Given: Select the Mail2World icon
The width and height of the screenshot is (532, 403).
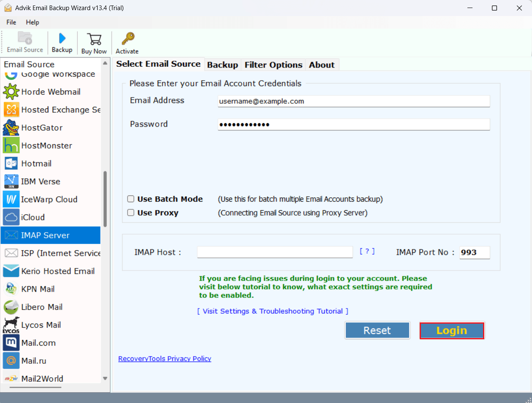Looking at the screenshot, I should click(x=11, y=379).
